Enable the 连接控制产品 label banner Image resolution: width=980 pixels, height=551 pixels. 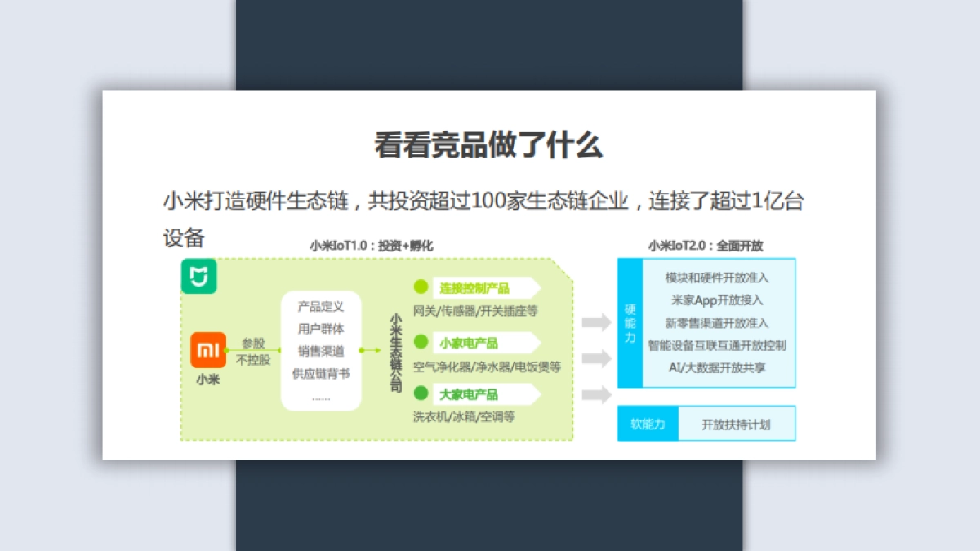(x=482, y=287)
